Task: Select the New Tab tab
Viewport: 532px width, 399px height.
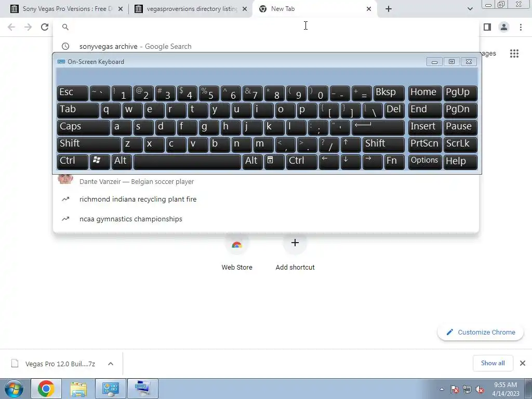Action: click(315, 9)
